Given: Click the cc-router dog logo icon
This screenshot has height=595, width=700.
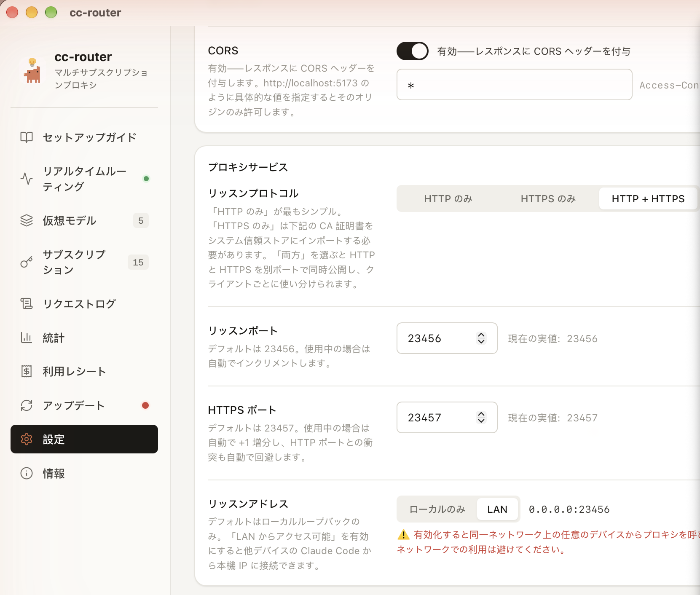Looking at the screenshot, I should (x=32, y=70).
